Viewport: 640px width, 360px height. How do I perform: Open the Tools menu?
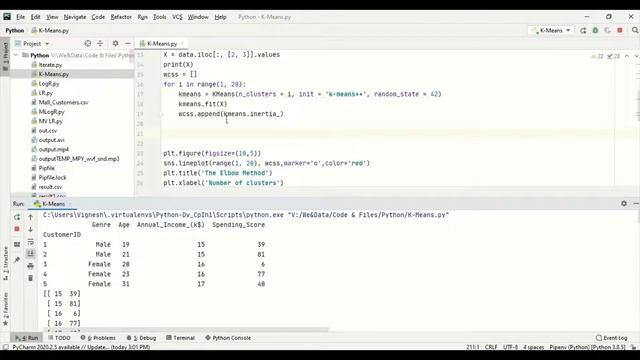click(160, 17)
